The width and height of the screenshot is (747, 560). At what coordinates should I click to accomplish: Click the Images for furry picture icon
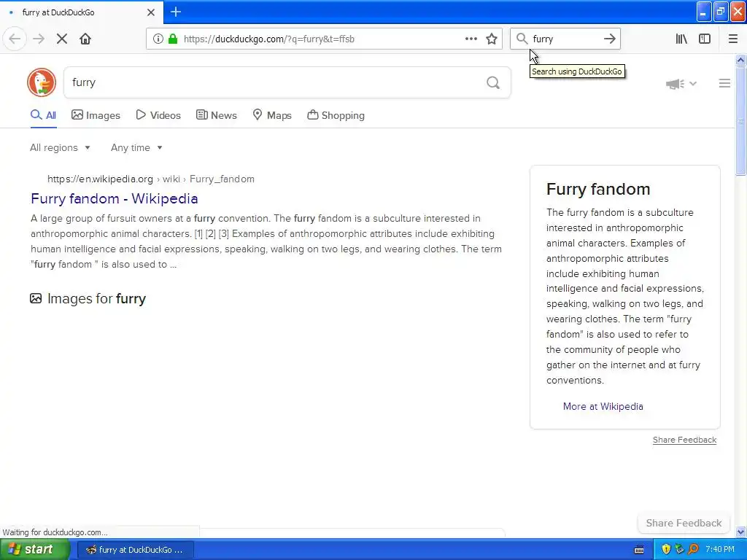(36, 298)
